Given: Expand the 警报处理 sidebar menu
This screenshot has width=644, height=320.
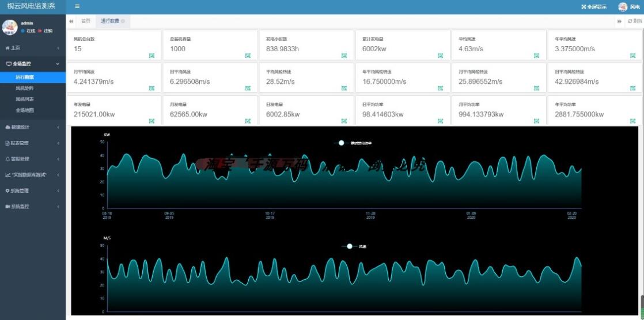Looking at the screenshot, I should click(x=33, y=159).
